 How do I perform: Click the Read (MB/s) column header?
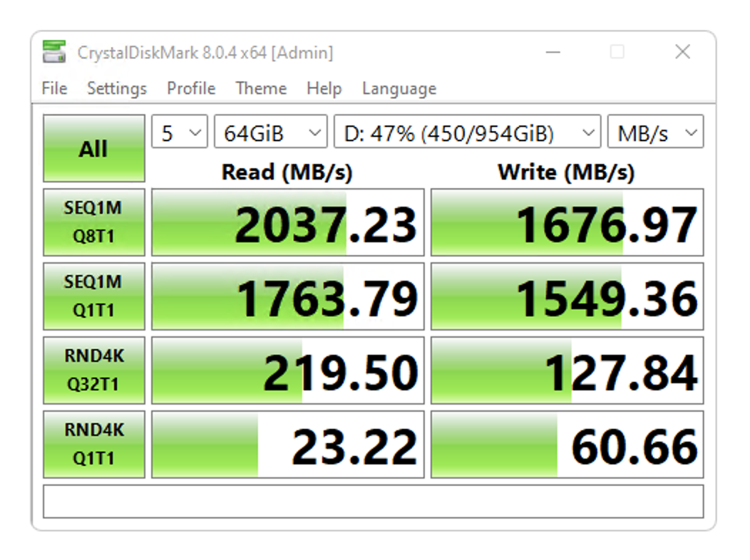tap(287, 172)
